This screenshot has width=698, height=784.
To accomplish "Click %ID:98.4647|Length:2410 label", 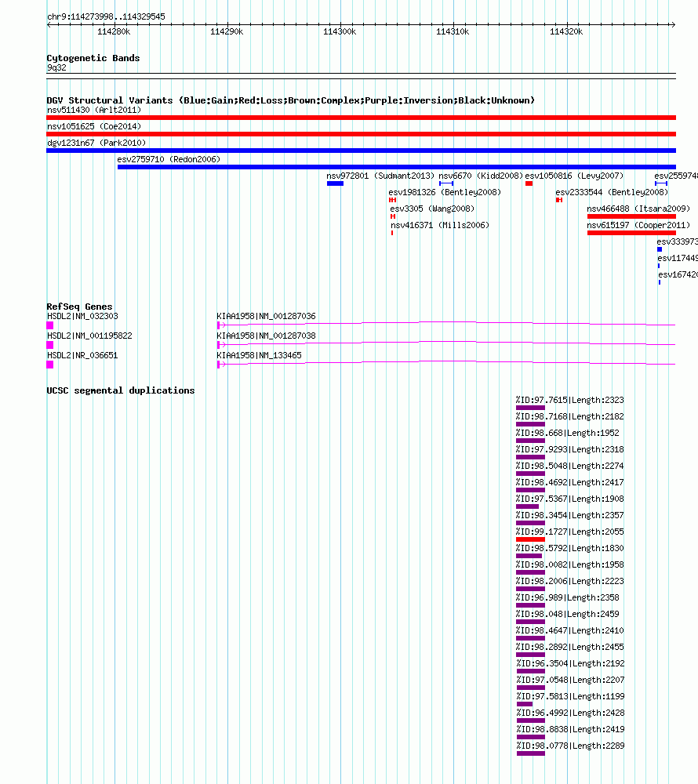I will click(570, 631).
